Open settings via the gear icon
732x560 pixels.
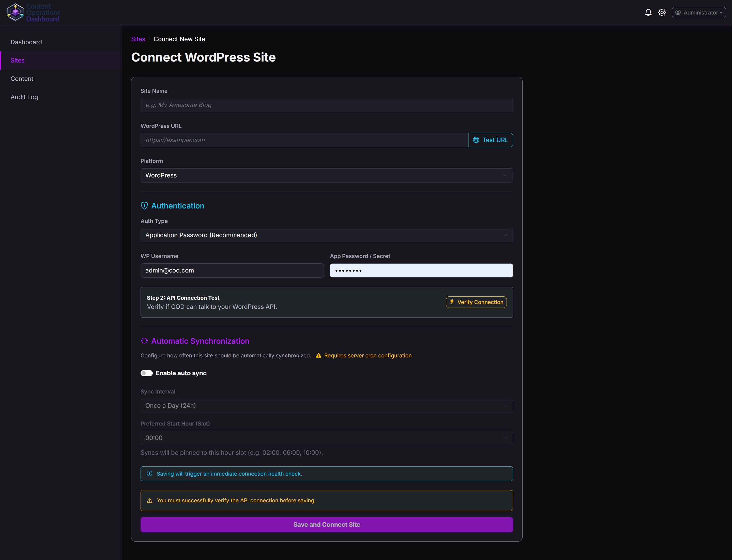coord(662,13)
